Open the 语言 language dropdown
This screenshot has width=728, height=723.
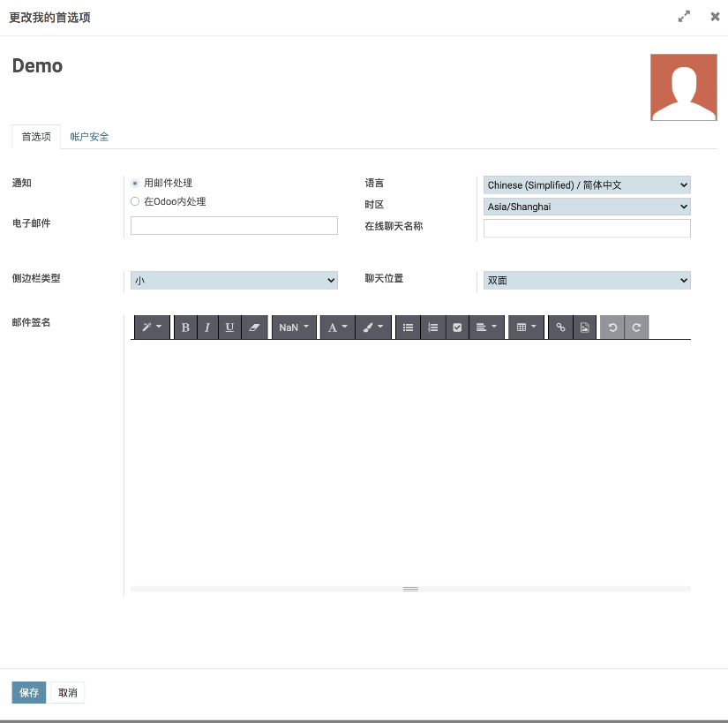point(587,185)
